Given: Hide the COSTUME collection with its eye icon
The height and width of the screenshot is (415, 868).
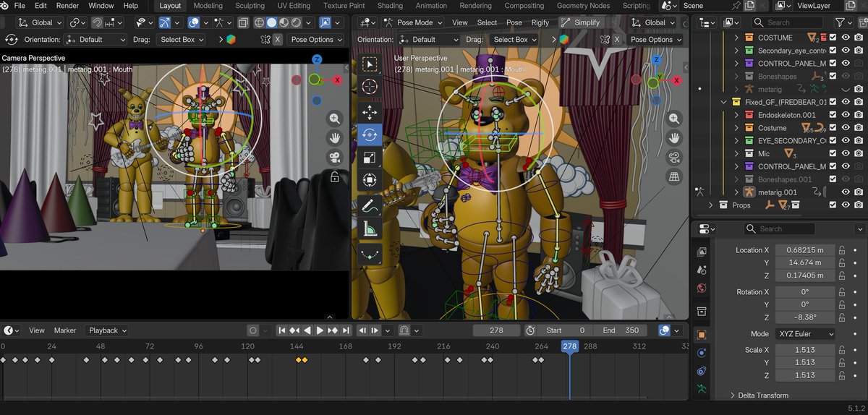Looking at the screenshot, I should point(846,38).
